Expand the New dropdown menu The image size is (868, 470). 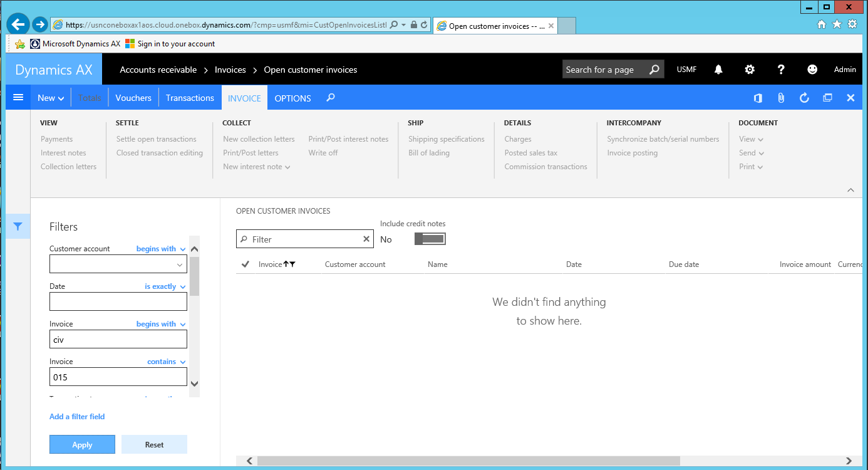coord(51,98)
